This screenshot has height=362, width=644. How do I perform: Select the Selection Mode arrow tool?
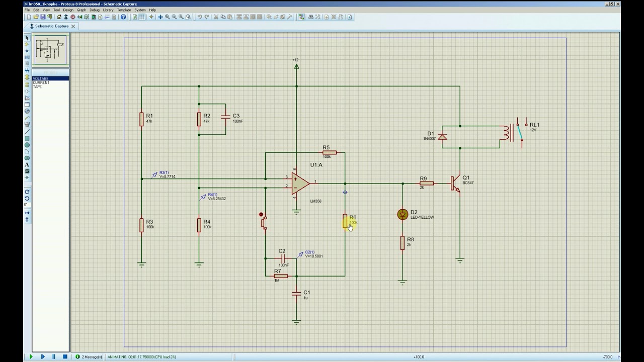point(27,37)
